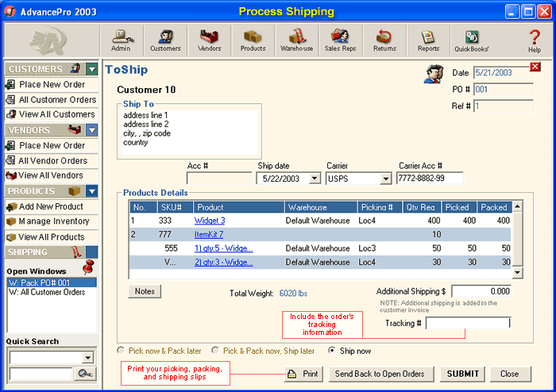Select W: All Customer Orders open window
This screenshot has width=556, height=392.
click(52, 292)
